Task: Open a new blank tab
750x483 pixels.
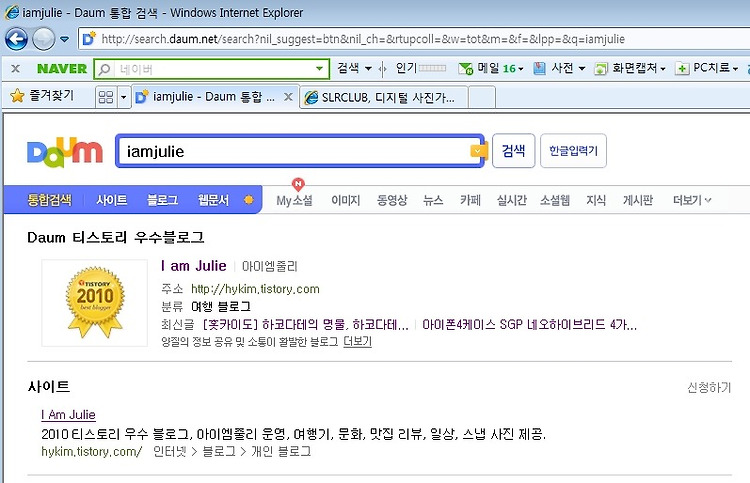Action: [482, 98]
